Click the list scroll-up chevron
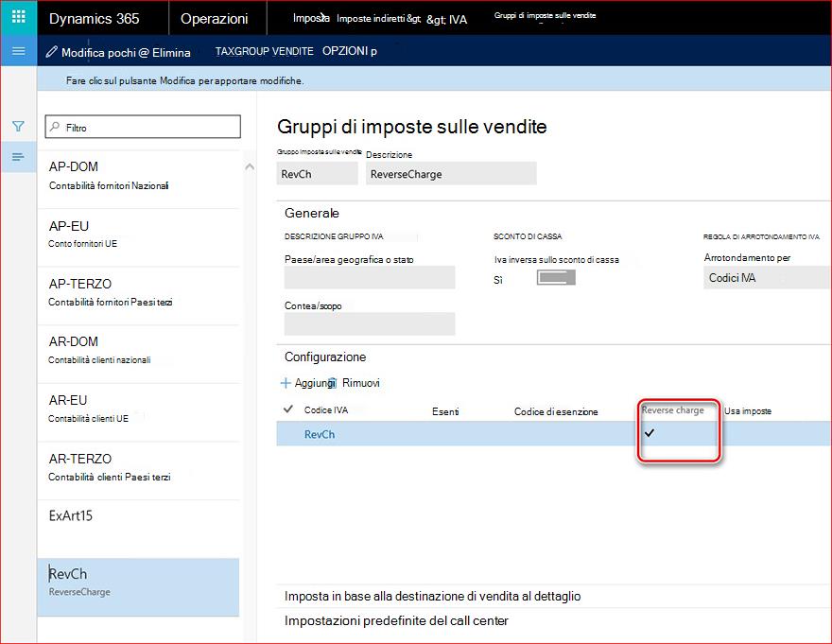 pos(250,166)
